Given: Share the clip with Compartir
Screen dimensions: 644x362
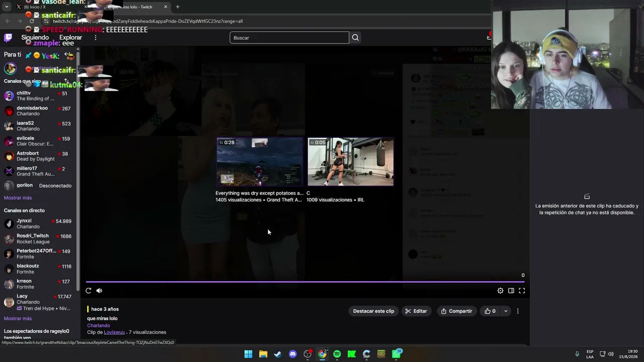Looking at the screenshot, I should pyautogui.click(x=456, y=311).
